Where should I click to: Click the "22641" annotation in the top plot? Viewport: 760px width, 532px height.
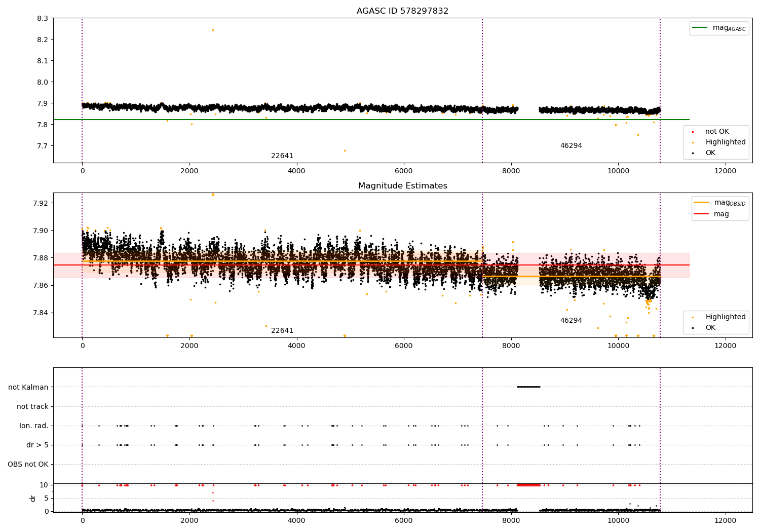click(282, 156)
